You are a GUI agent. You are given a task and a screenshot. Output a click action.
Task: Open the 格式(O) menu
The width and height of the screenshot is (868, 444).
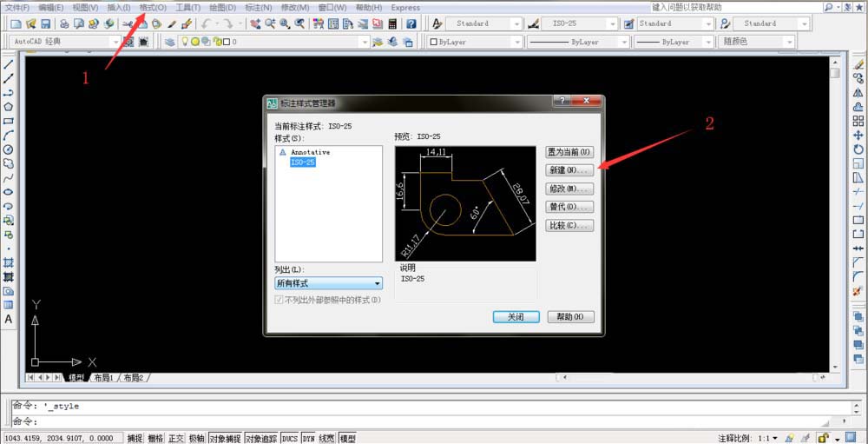[153, 8]
